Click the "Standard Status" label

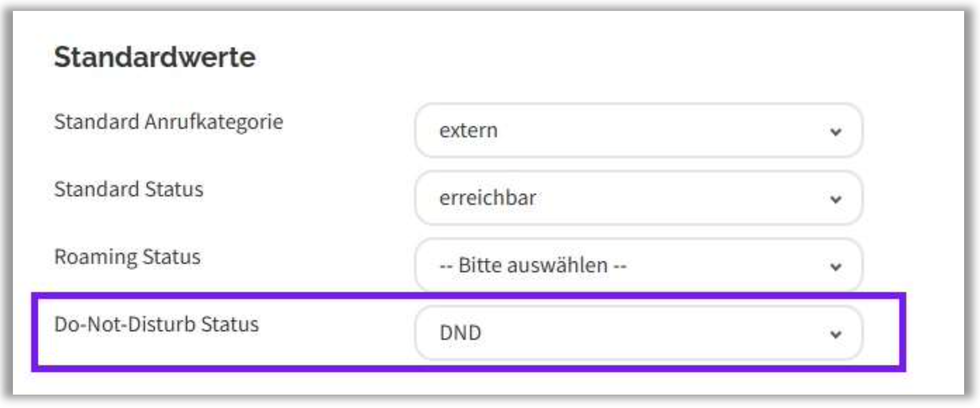129,190
